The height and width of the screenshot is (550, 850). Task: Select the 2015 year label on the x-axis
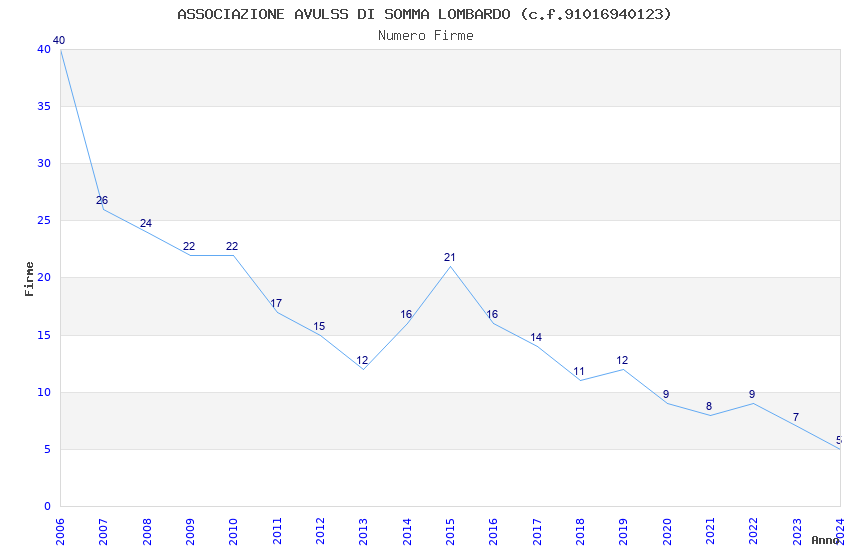pyautogui.click(x=450, y=532)
